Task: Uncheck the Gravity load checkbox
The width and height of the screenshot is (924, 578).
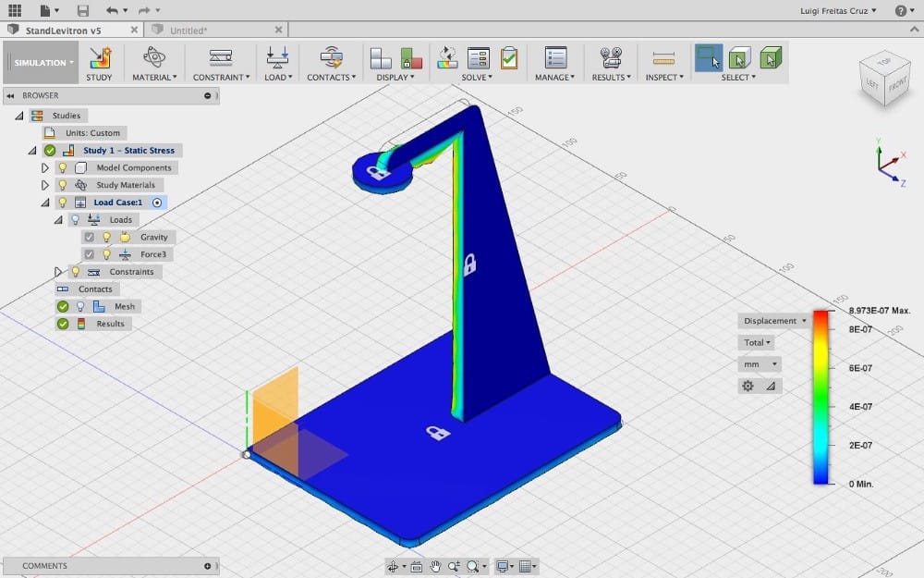Action: click(90, 237)
